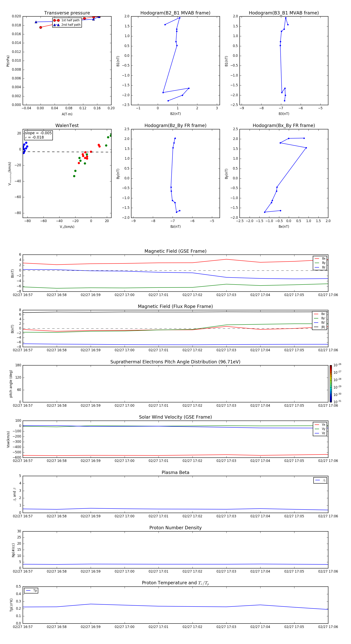
Task: Click the 02/27 17:03 tick under GSE magnetic field
Action: (x=226, y=295)
